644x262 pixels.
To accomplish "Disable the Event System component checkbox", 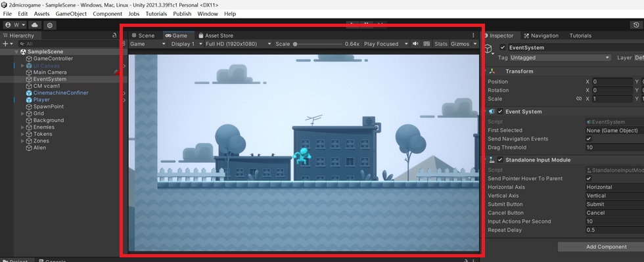I will [500, 112].
